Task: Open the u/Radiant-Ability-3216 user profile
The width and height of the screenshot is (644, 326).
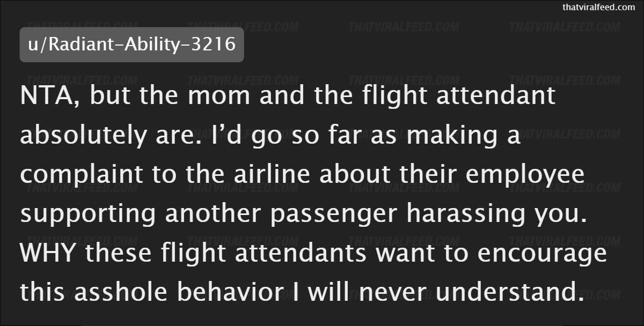Action: [x=132, y=43]
